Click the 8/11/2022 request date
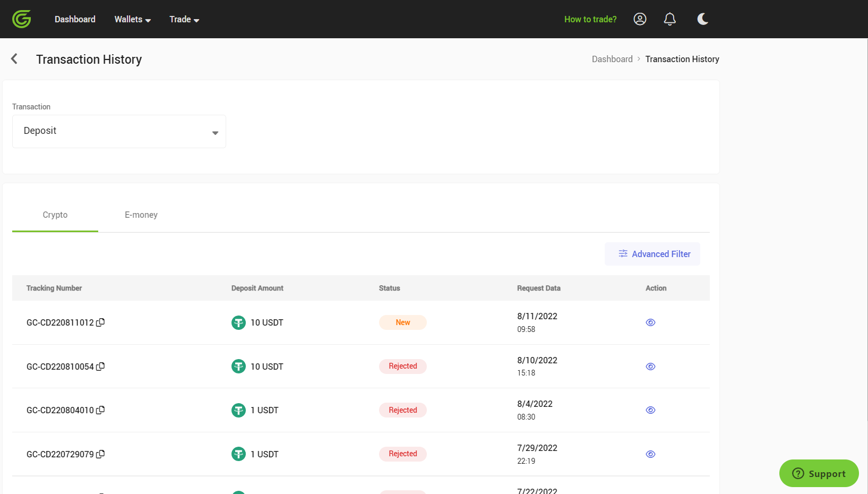Image resolution: width=868 pixels, height=494 pixels. pyautogui.click(x=537, y=316)
